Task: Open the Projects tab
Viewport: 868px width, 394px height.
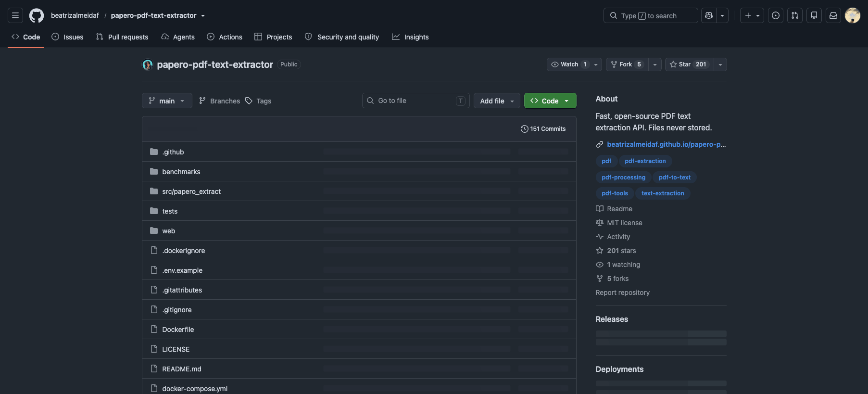Action: (x=273, y=37)
